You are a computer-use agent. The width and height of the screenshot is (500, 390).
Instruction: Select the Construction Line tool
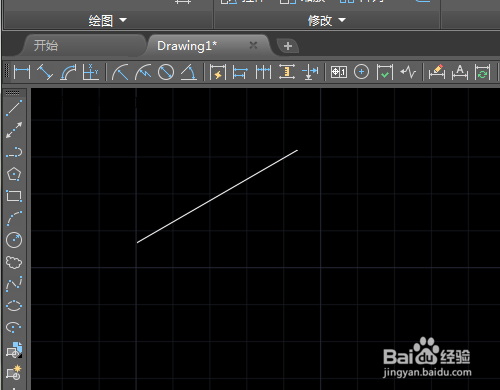click(x=14, y=130)
